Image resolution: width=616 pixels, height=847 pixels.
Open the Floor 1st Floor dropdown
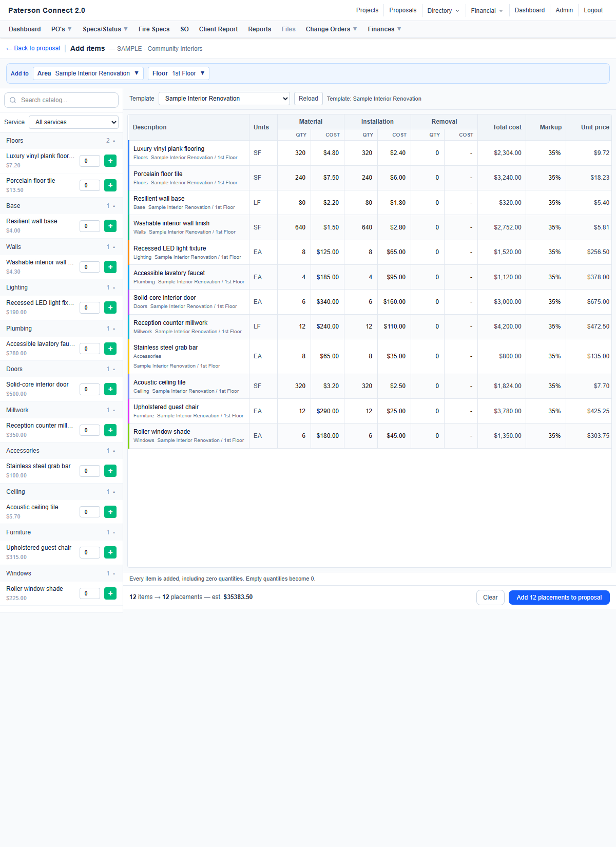point(179,73)
